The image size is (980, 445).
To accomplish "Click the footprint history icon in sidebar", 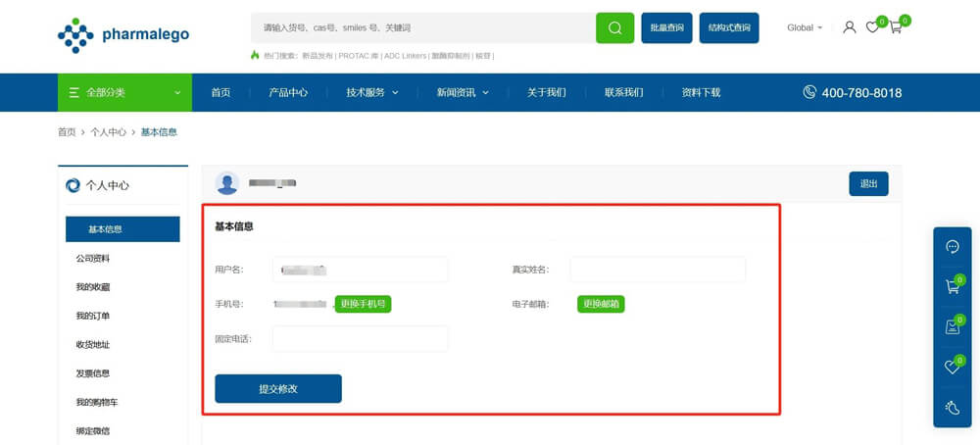I will 952,408.
